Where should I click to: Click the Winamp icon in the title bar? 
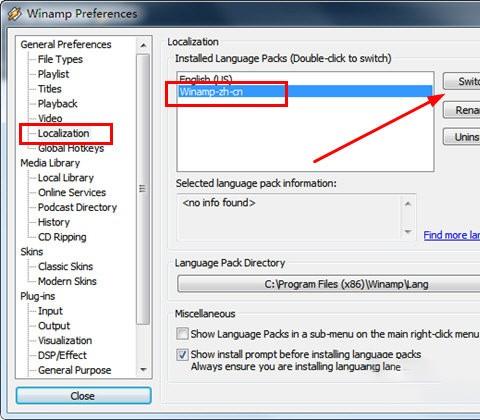click(x=15, y=14)
